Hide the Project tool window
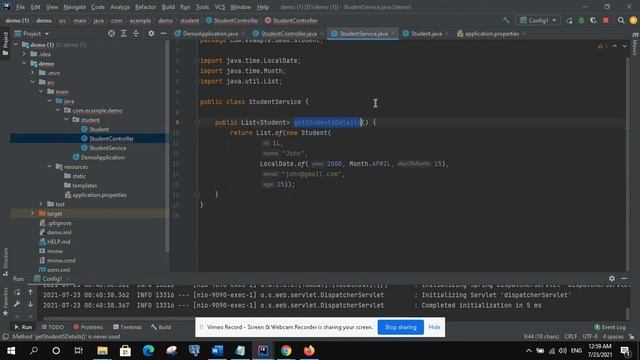Image resolution: width=640 pixels, height=360 pixels. [x=163, y=33]
